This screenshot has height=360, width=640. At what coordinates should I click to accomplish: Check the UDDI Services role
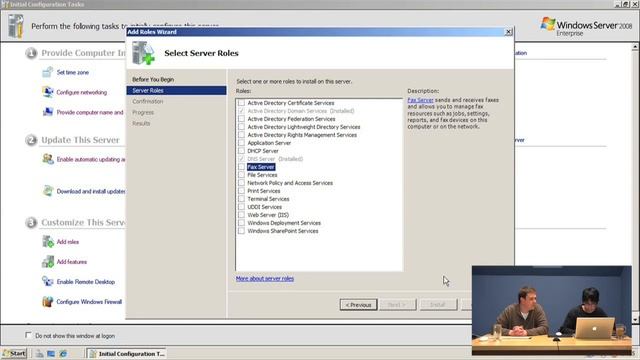[x=241, y=207]
